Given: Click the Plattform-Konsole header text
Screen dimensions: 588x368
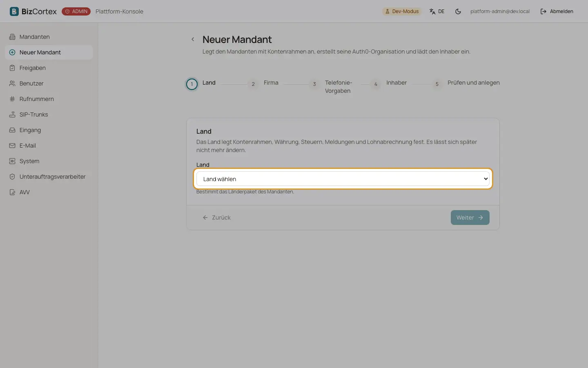Looking at the screenshot, I should 119,11.
